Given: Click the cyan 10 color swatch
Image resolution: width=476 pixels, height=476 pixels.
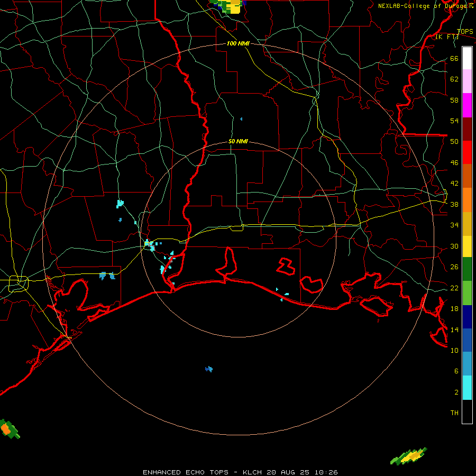Looking at the screenshot, I should click(467, 388).
